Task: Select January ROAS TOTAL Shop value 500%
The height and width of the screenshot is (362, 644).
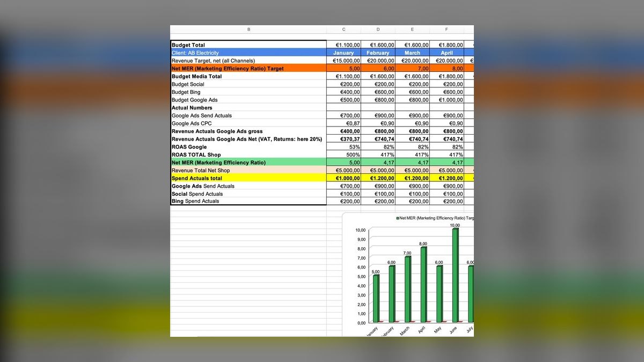Action: 343,154
